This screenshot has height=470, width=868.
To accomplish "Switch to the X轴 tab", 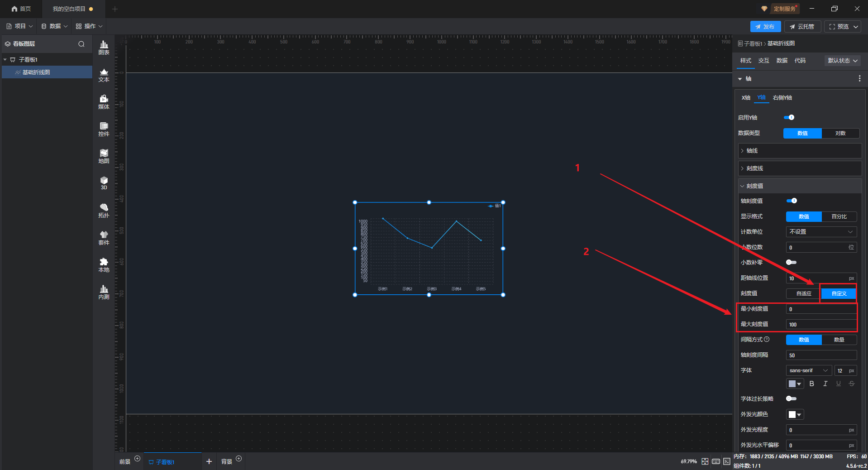I will click(x=745, y=98).
